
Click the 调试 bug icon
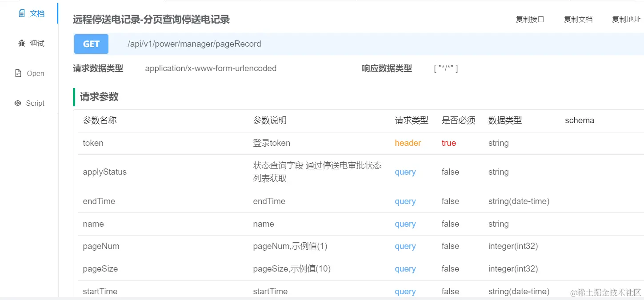(21, 43)
